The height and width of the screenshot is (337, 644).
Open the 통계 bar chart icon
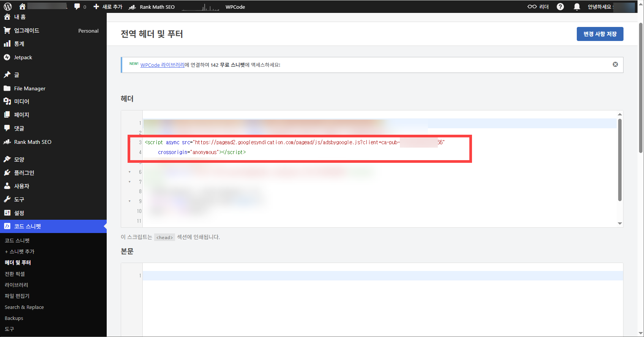pos(7,44)
